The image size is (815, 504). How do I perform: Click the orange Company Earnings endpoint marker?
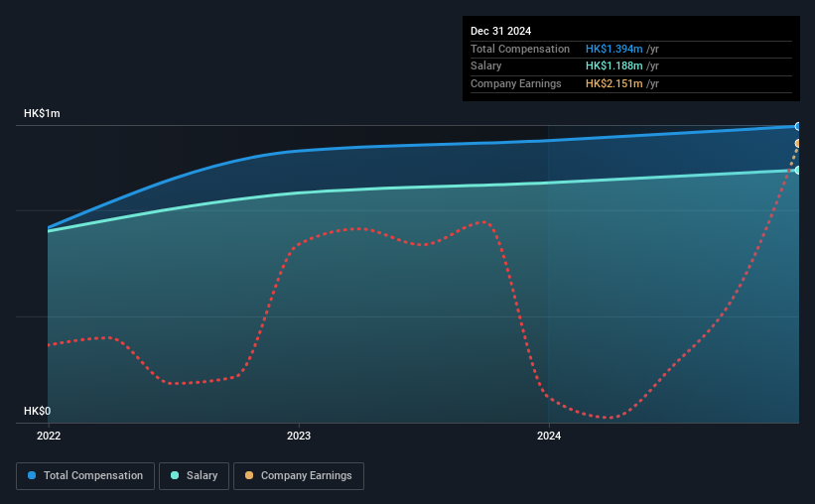[797, 144]
